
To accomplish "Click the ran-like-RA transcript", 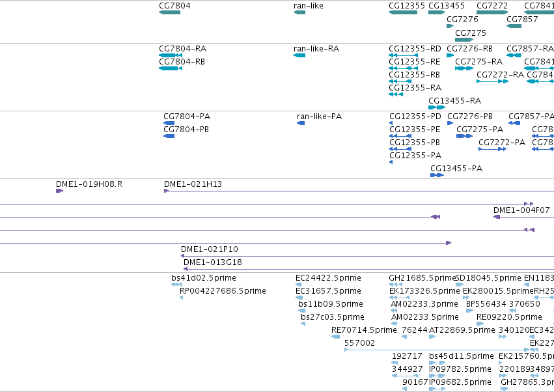I will tap(299, 55).
